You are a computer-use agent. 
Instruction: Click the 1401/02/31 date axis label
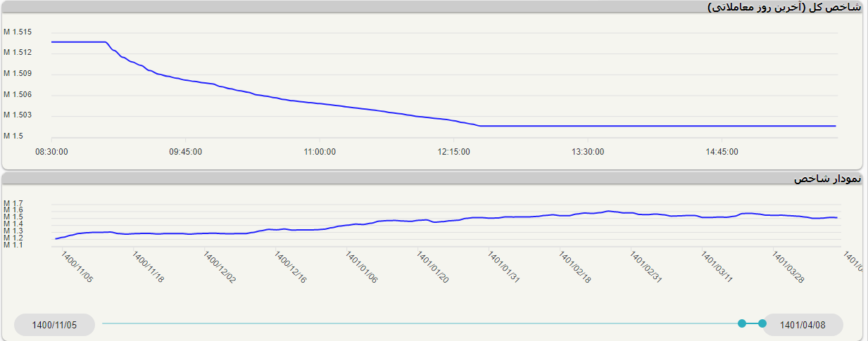pos(646,268)
